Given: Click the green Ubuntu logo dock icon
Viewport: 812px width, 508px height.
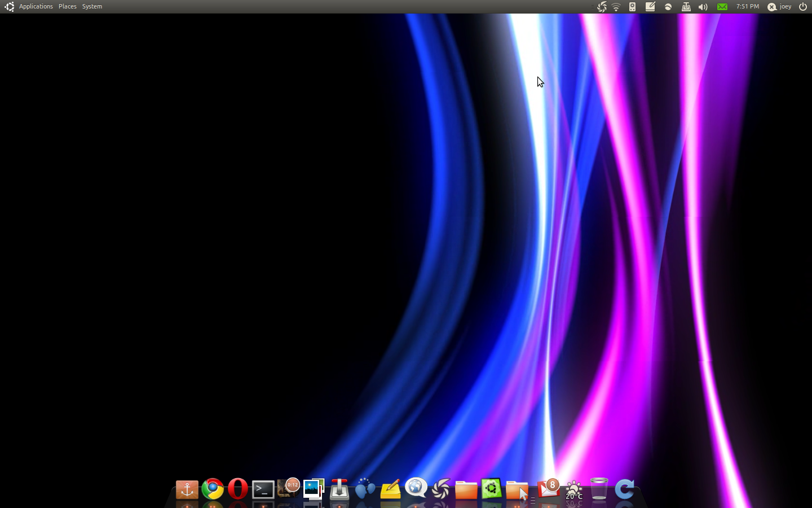Looking at the screenshot, I should (x=492, y=489).
